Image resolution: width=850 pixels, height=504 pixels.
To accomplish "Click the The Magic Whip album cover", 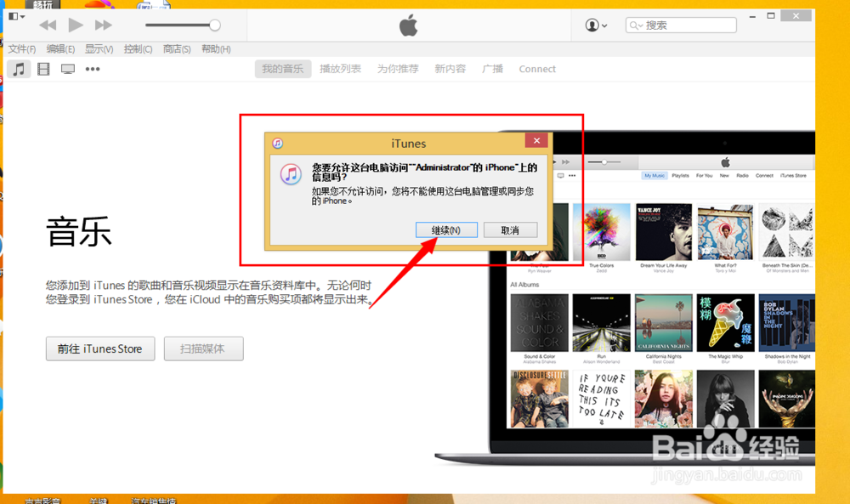I will tap(725, 323).
